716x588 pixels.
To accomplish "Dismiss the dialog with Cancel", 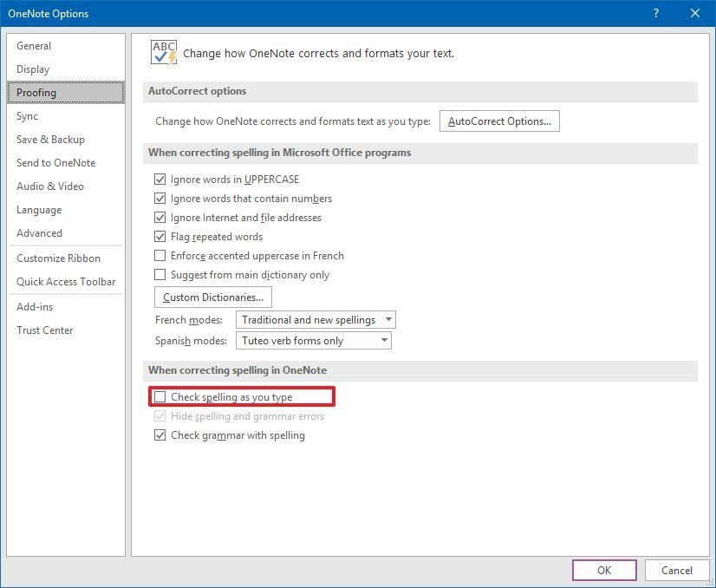I will [x=677, y=570].
